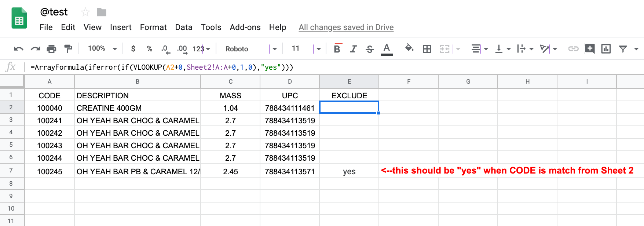Open the View menu
The image size is (644, 226).
[92, 27]
